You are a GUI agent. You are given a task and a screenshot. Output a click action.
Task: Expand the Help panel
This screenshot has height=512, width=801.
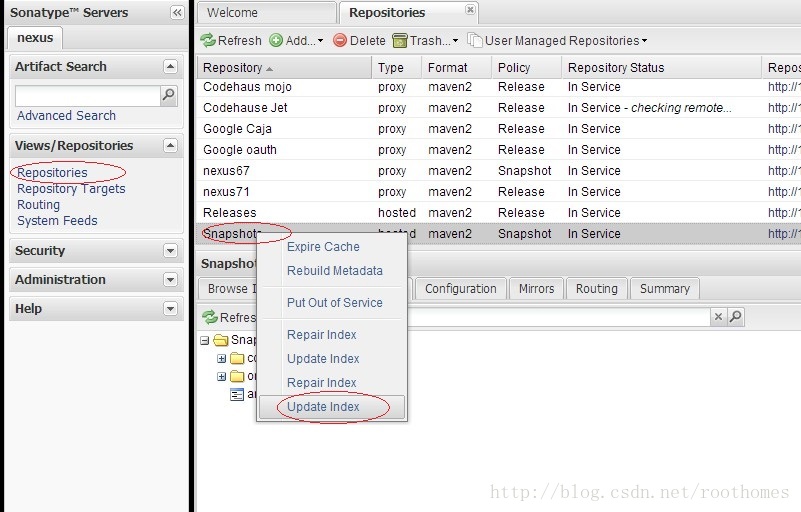tap(170, 309)
